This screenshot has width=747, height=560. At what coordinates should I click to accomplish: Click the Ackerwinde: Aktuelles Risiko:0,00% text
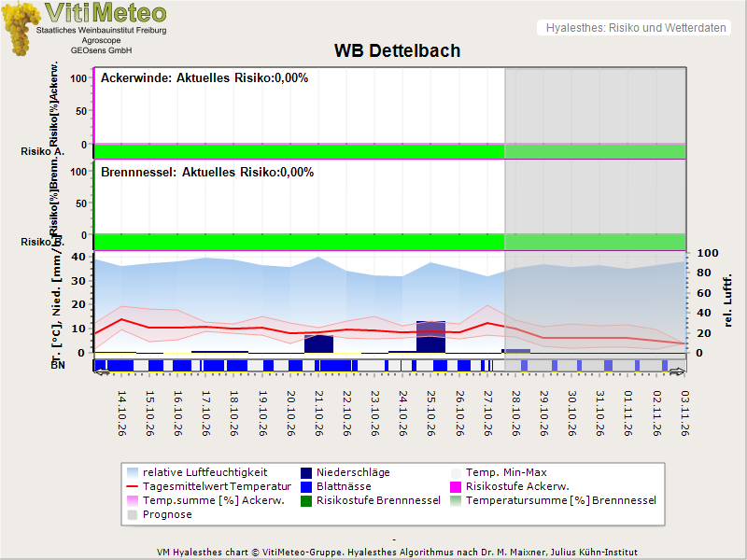pyautogui.click(x=204, y=78)
